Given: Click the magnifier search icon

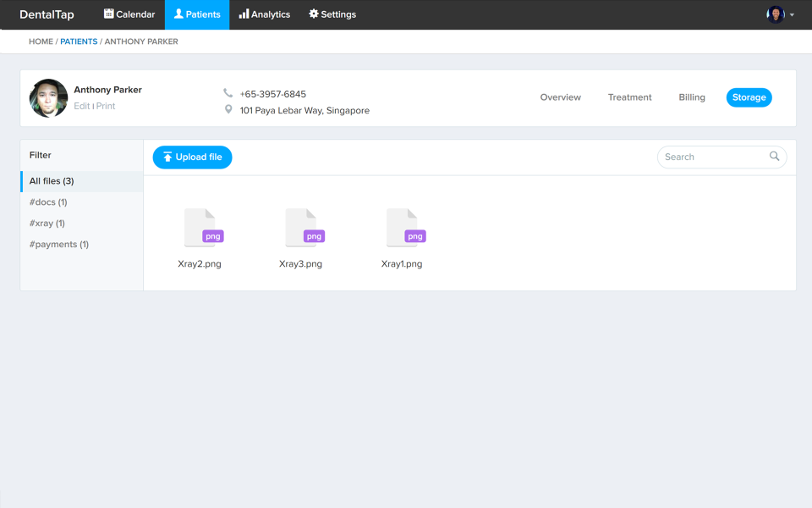Looking at the screenshot, I should pyautogui.click(x=774, y=156).
